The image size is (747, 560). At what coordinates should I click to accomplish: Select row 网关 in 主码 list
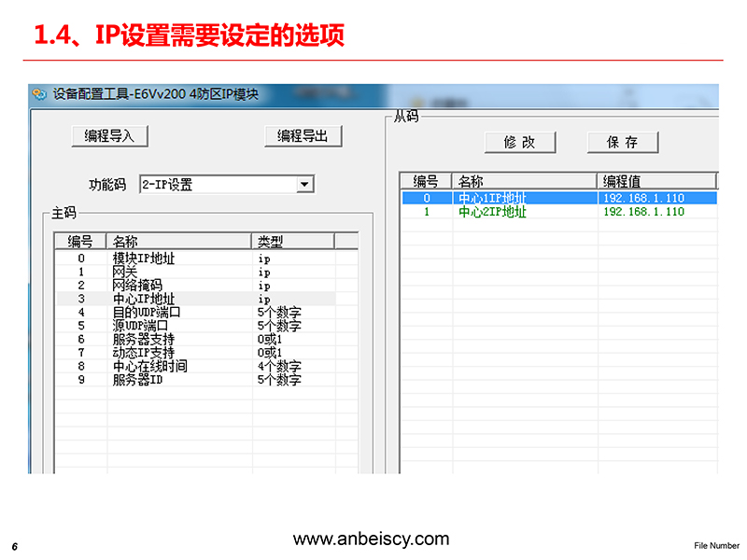pyautogui.click(x=196, y=272)
